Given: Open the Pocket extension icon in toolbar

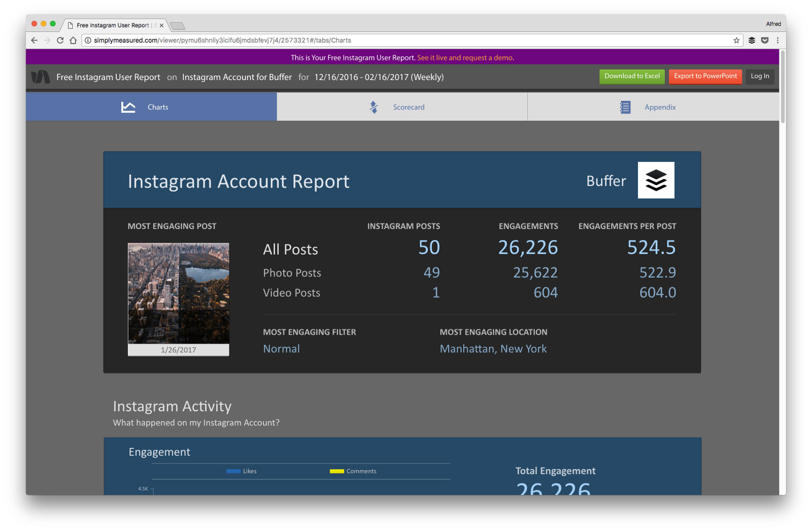Looking at the screenshot, I should (765, 41).
